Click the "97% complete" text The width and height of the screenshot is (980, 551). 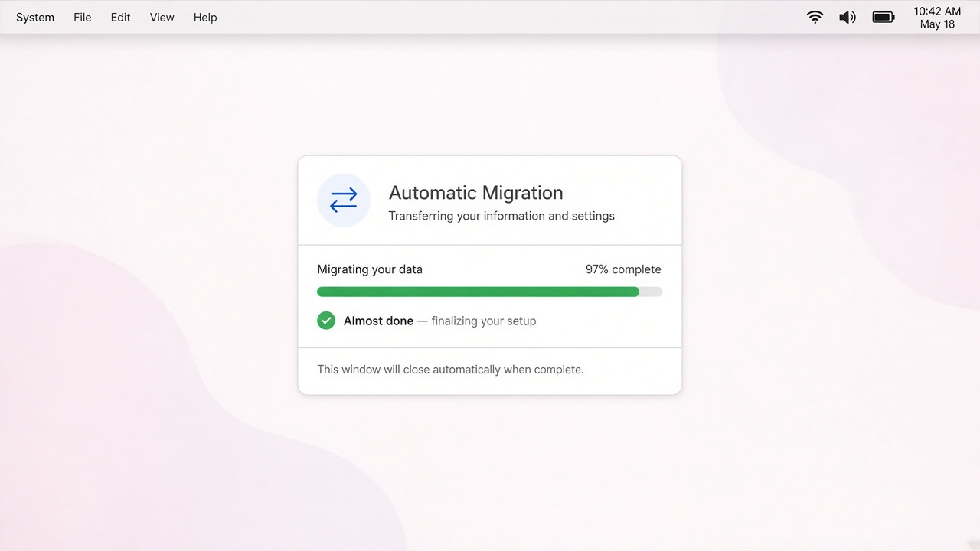[x=623, y=269]
